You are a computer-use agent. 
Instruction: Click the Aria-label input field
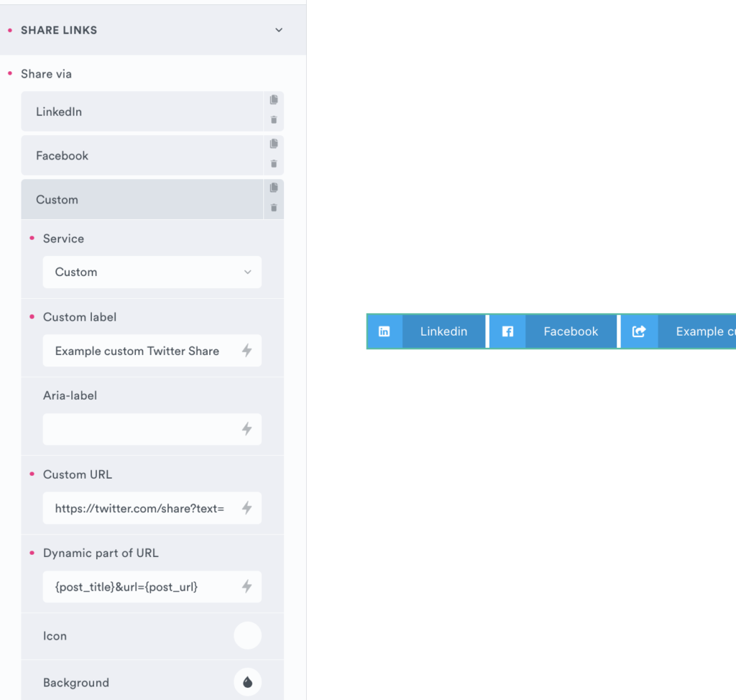[x=140, y=429]
